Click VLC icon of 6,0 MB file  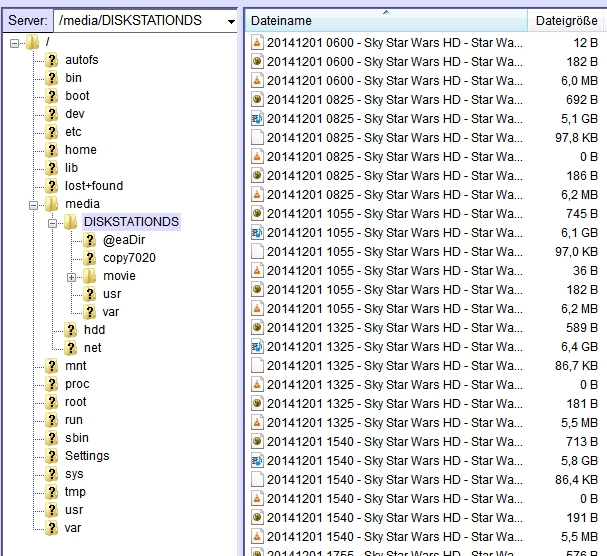click(x=257, y=81)
